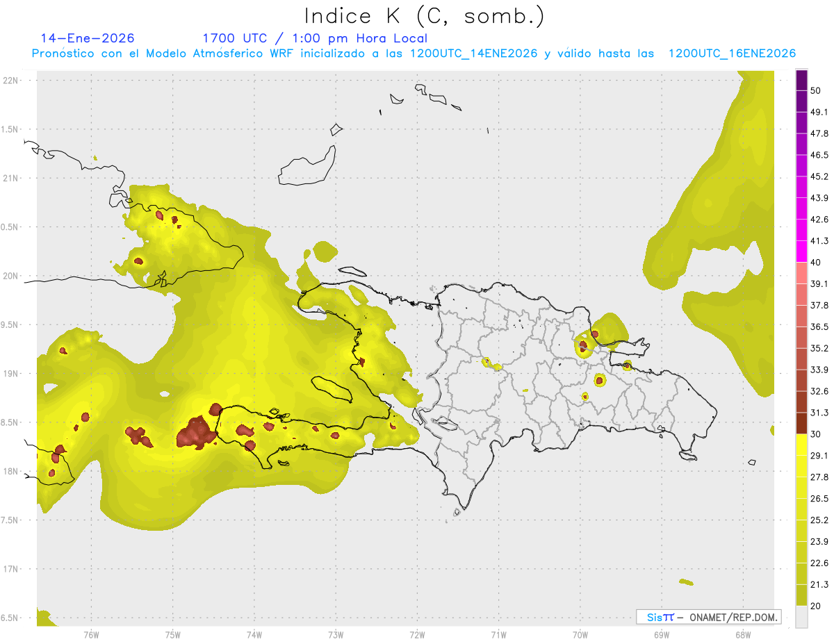Select the date text "14-Ene-2026"
834x644 pixels.
pos(88,38)
